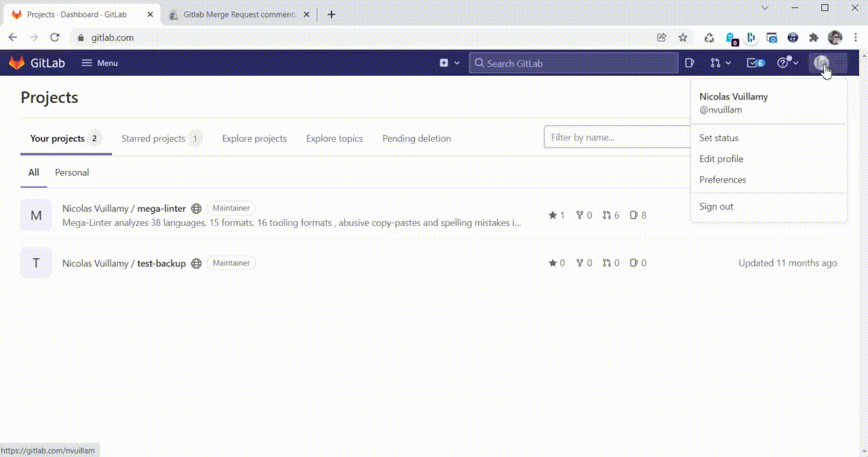Open the hamburger Menu in navbar
Image resolution: width=868 pixels, height=457 pixels.
click(99, 63)
